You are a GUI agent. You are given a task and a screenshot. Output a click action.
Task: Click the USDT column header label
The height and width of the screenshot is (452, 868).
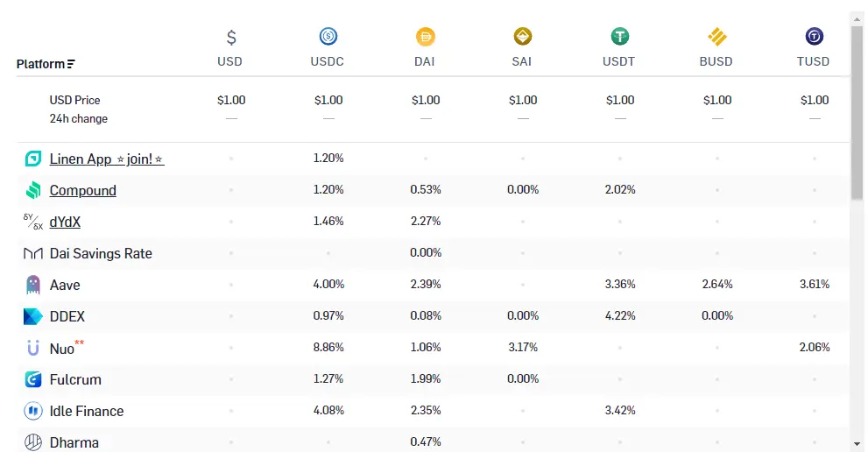coord(619,61)
